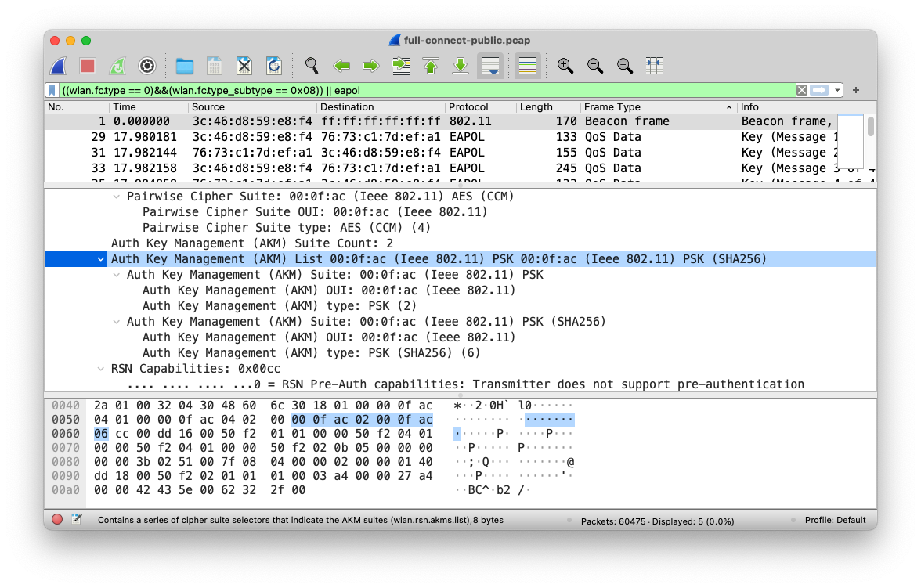
Task: Open the Capture Options gear icon
Action: pyautogui.click(x=147, y=66)
